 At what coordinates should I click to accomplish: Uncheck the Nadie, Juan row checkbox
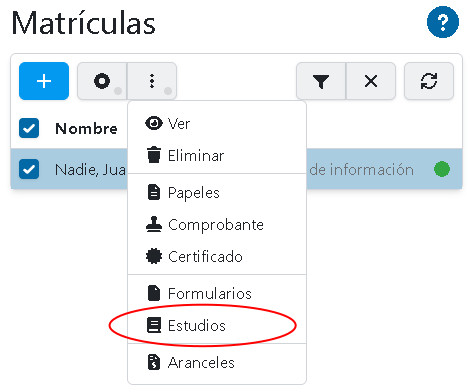pyautogui.click(x=29, y=169)
